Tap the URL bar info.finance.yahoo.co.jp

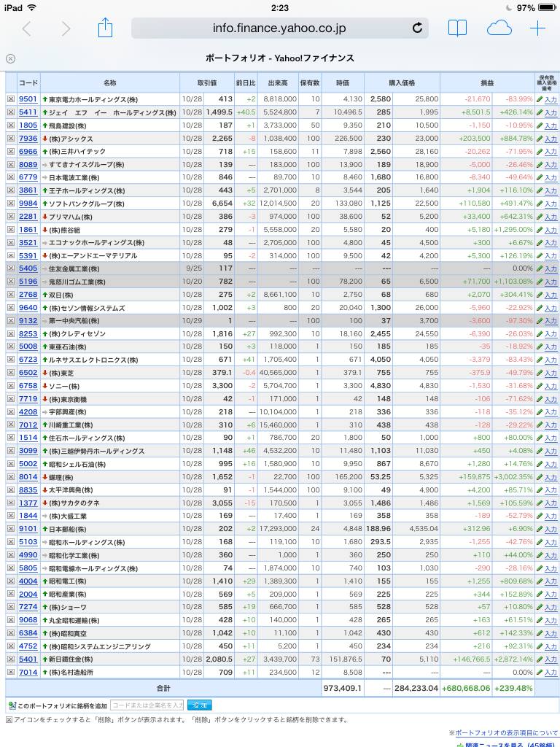pos(279,28)
